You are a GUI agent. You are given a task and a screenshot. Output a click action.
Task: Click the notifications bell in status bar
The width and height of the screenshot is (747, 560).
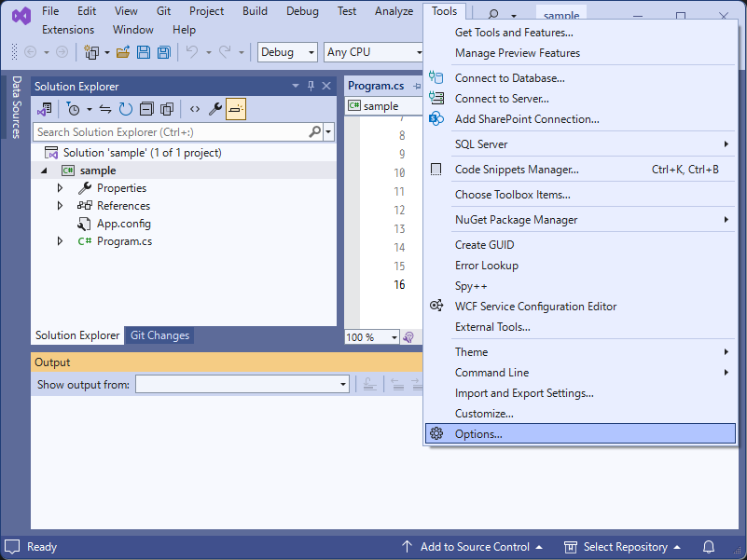pyautogui.click(x=709, y=547)
